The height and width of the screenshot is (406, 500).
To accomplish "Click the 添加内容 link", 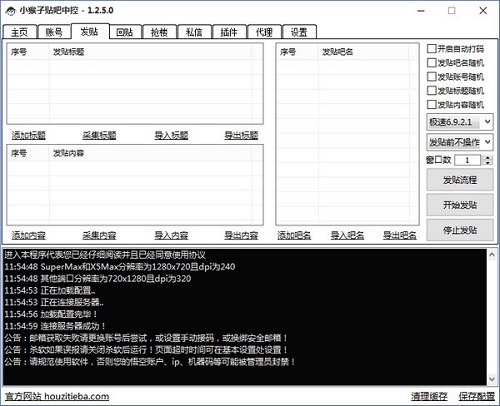I will (29, 236).
